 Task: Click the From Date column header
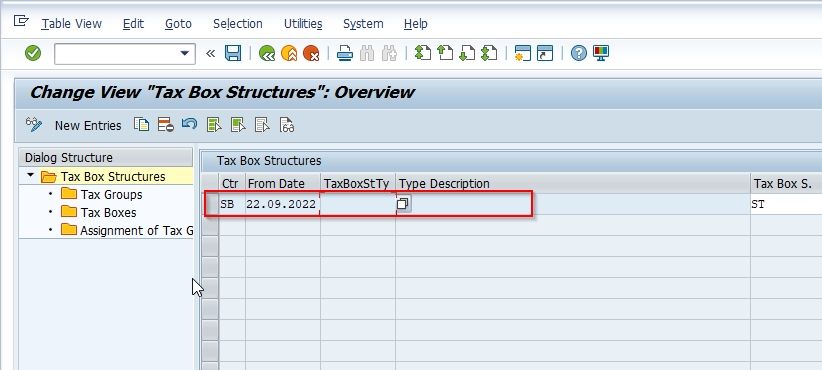click(x=283, y=183)
